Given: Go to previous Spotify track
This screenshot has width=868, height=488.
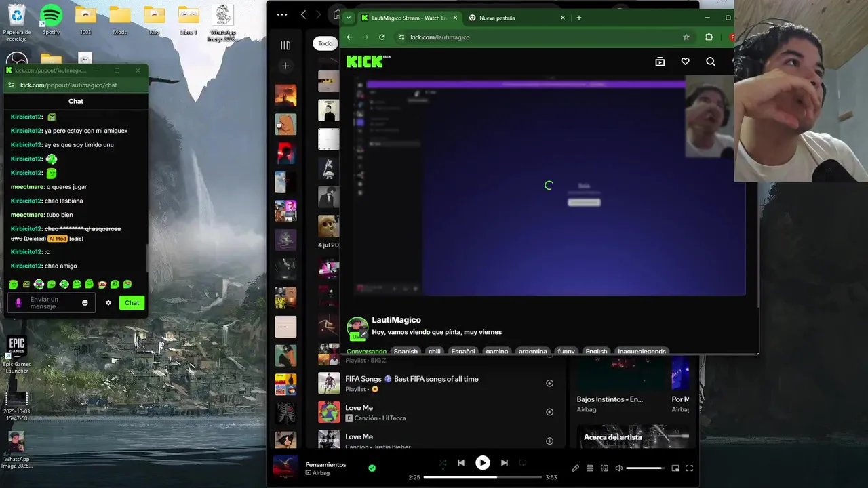Looking at the screenshot, I should coord(460,463).
